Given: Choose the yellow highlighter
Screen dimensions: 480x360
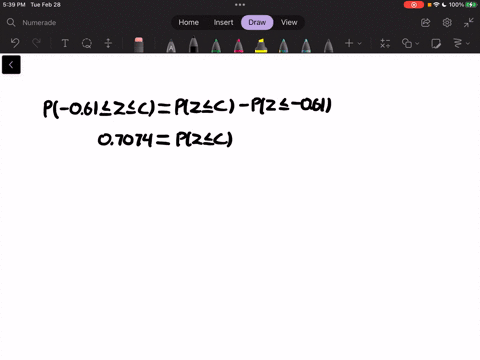Looking at the screenshot, I should coord(261,46).
